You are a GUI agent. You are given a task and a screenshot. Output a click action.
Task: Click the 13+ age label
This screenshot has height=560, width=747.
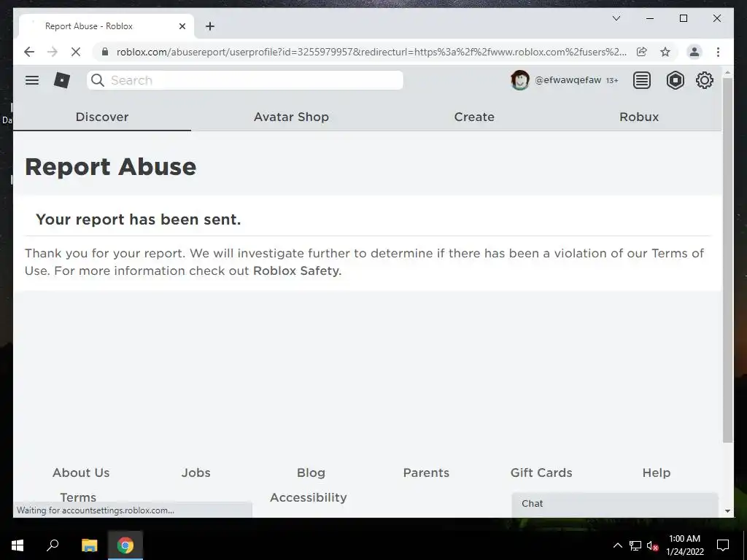(x=612, y=80)
